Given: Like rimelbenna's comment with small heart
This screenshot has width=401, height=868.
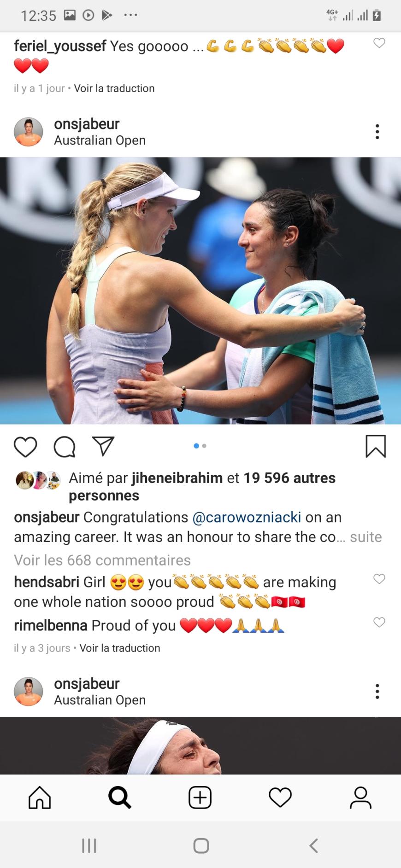Looking at the screenshot, I should click(x=379, y=623).
